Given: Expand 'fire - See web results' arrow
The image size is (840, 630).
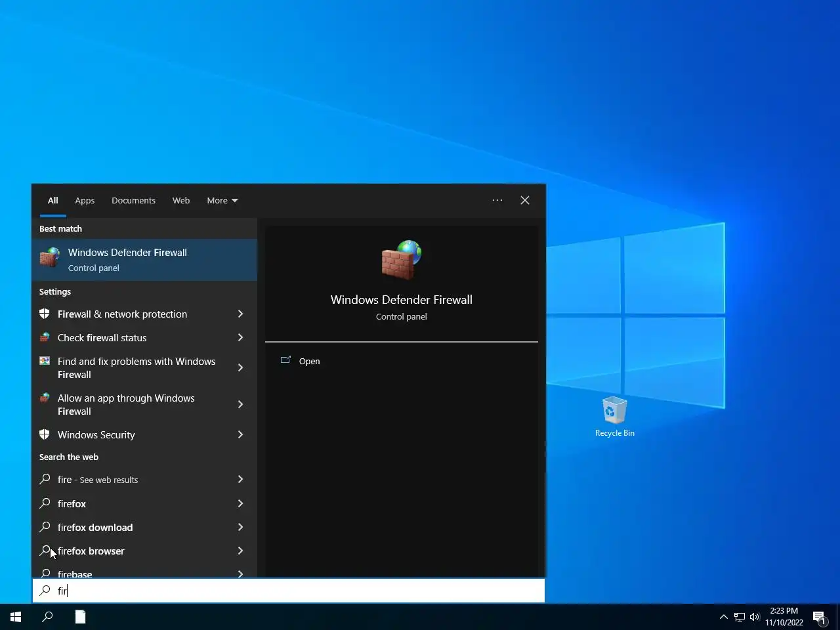Looking at the screenshot, I should 240,479.
